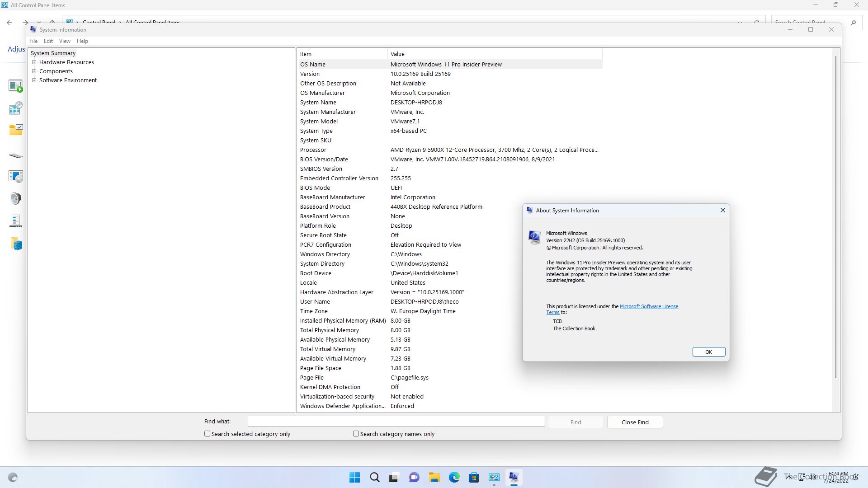Expand the Software Environment tree node

(34, 80)
